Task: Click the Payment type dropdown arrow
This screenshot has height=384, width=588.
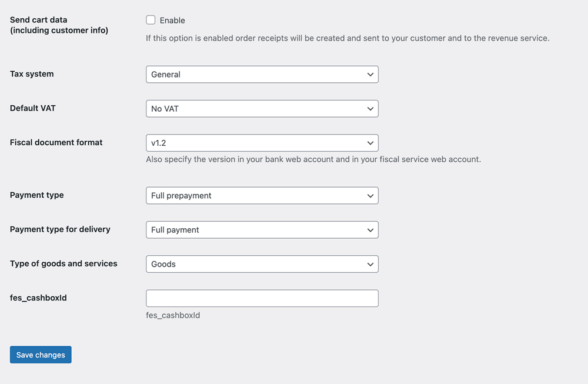Action: click(370, 195)
